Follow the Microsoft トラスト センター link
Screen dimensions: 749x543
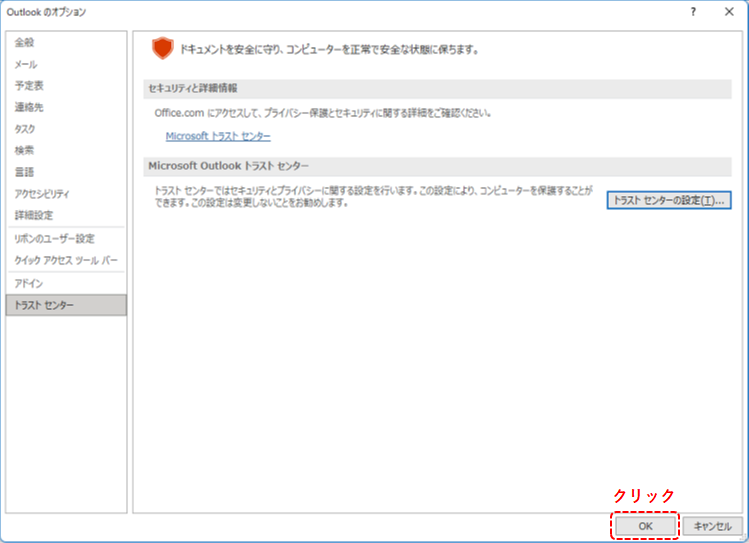pyautogui.click(x=218, y=136)
